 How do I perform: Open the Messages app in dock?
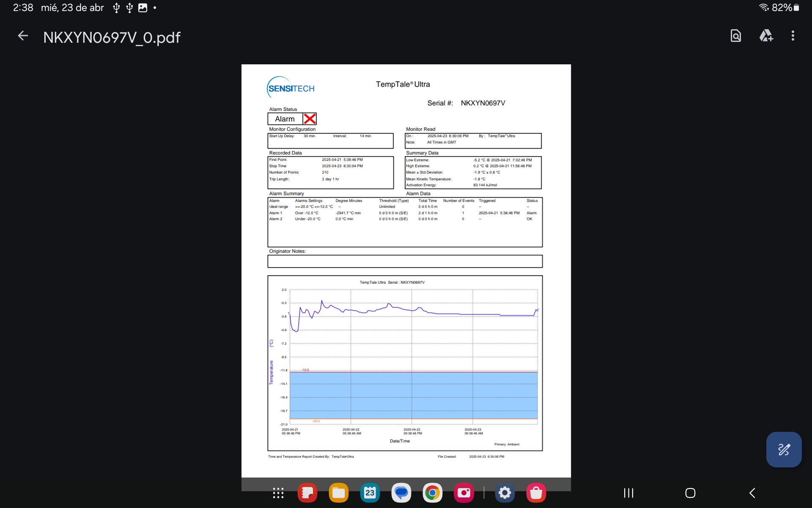[x=401, y=493]
